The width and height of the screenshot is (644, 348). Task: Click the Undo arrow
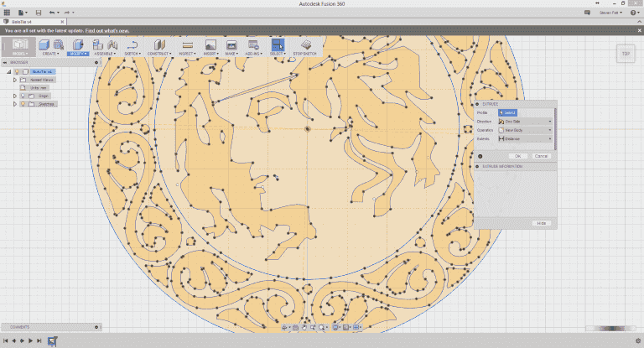(x=52, y=13)
